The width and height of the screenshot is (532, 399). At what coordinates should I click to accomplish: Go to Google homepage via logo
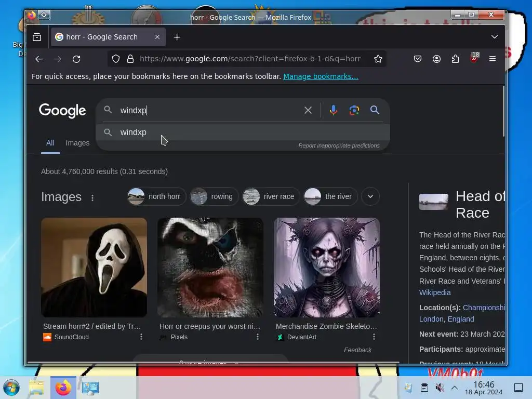point(62,111)
